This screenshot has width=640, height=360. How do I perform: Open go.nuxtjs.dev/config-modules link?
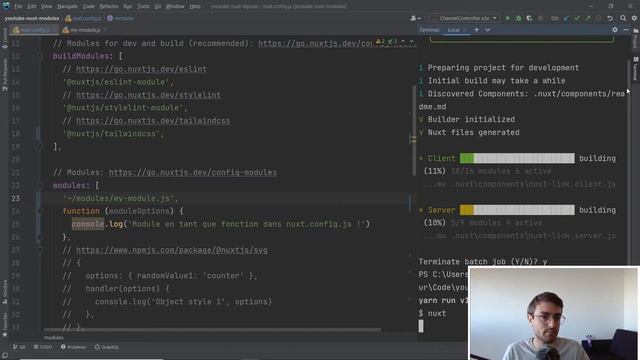pos(193,172)
